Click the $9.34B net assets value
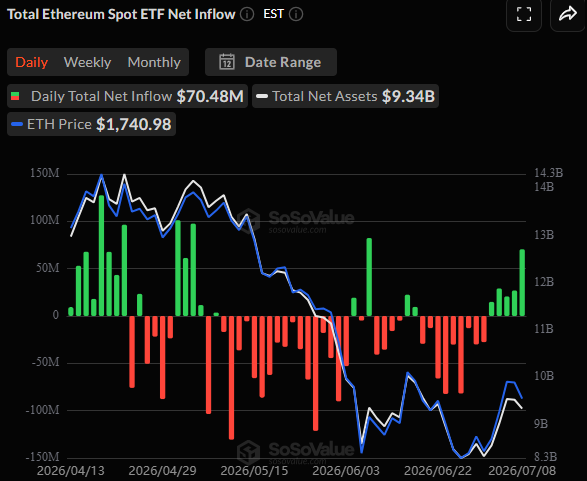Screen dimensions: 587x481 (x=408, y=96)
